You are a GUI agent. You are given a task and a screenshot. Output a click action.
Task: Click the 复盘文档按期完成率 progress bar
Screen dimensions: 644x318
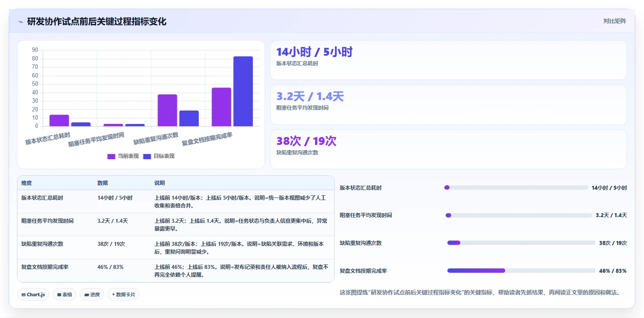[x=521, y=271]
